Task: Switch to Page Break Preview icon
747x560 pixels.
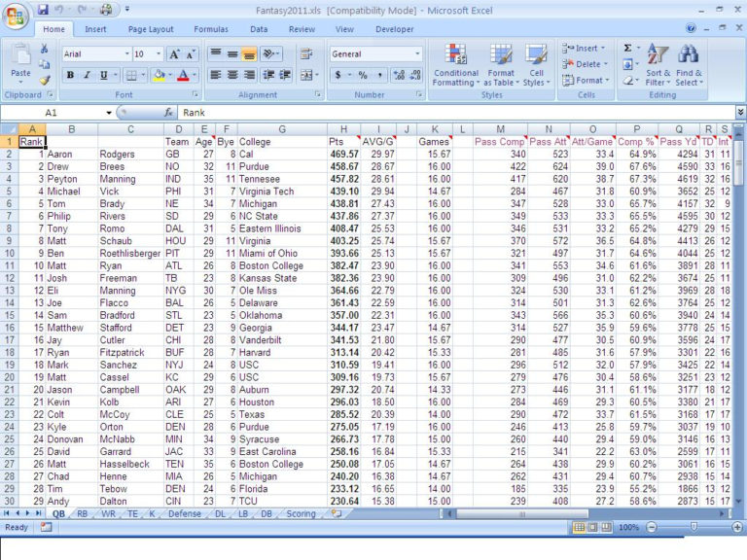Action: pos(606,527)
